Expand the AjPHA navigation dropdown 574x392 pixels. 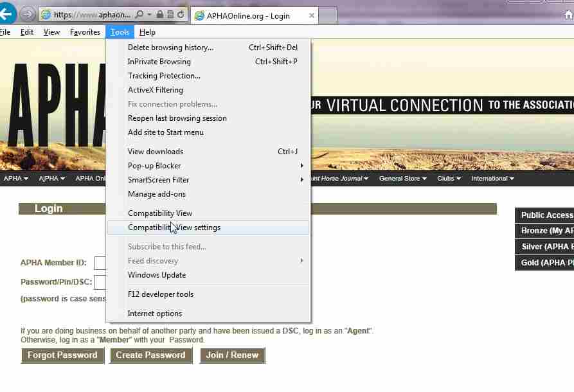[52, 178]
